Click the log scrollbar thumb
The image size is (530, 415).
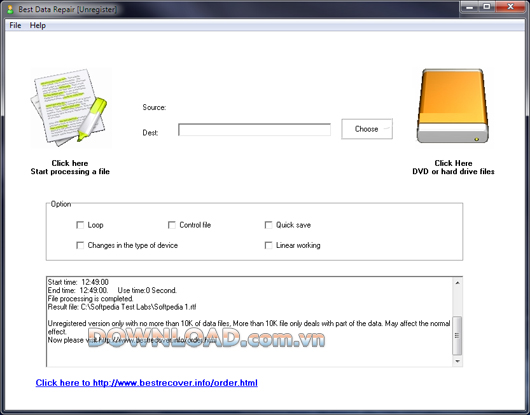point(457,336)
